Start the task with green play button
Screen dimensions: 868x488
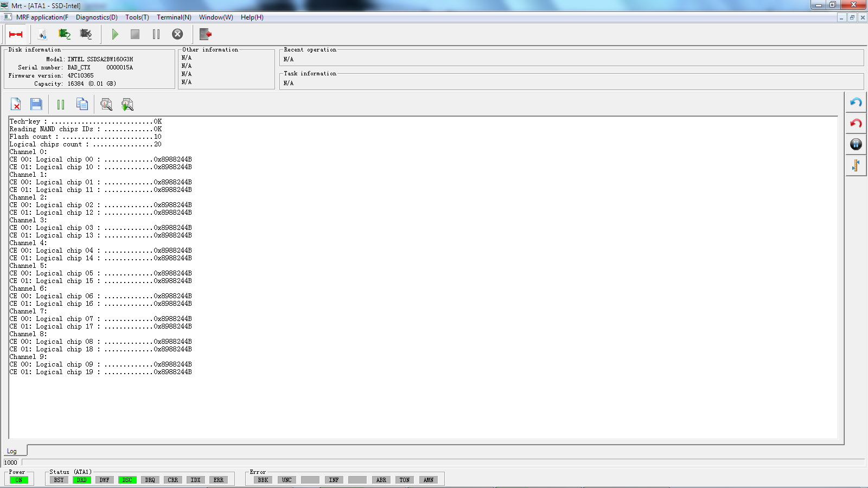coord(115,34)
